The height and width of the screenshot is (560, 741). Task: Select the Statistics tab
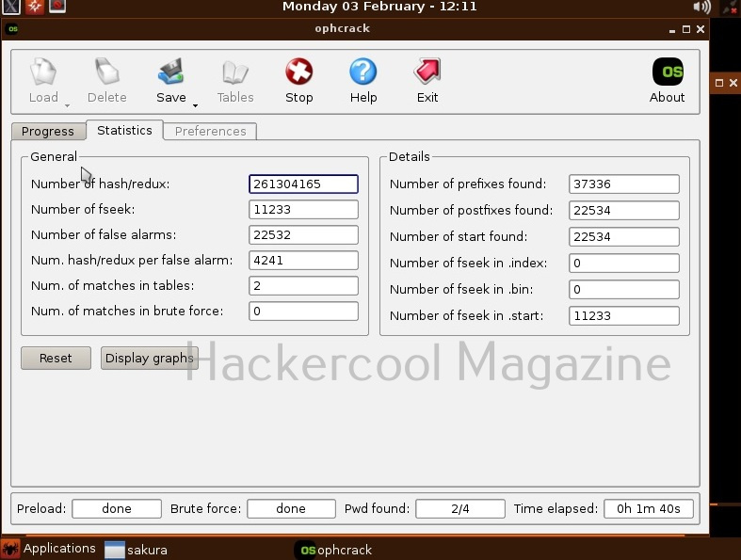(125, 130)
